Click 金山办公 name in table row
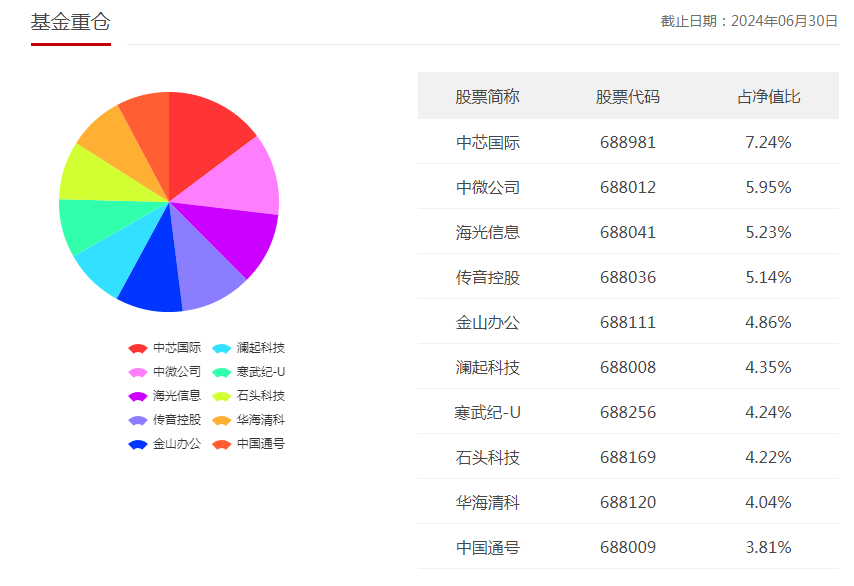Screen dimensions: 854x586 (488, 322)
